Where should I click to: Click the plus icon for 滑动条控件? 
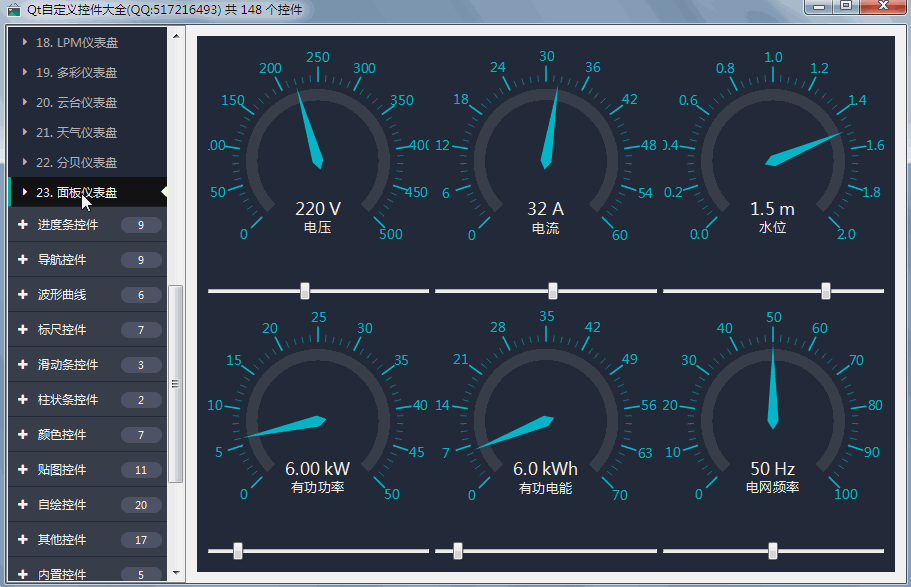tap(23, 364)
